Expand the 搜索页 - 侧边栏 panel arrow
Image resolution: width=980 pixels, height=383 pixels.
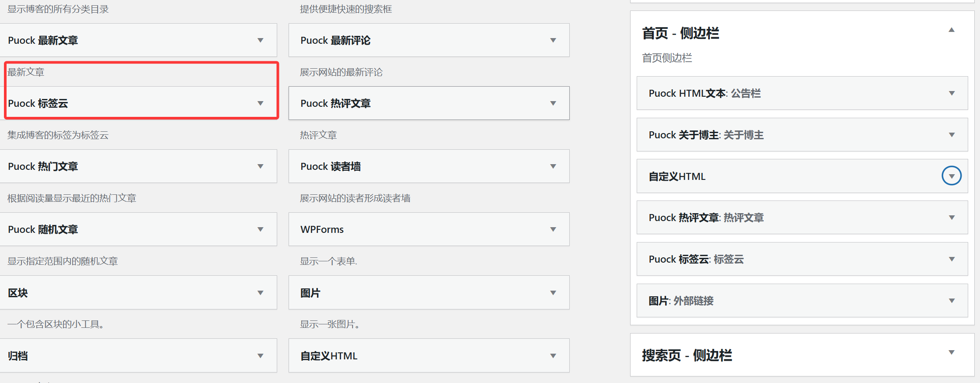point(951,352)
